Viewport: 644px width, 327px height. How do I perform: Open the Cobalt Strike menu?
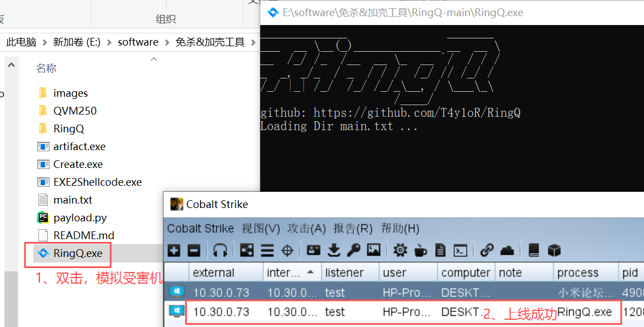pyautogui.click(x=200, y=229)
